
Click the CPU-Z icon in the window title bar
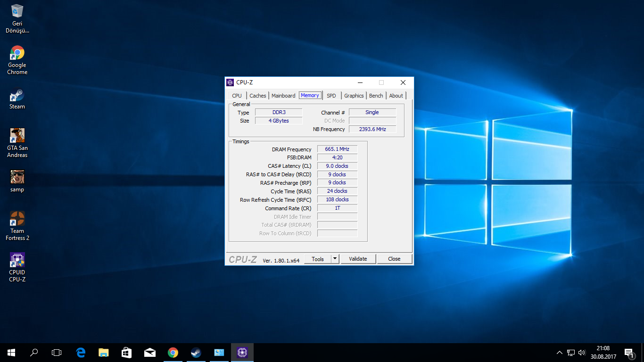pos(230,82)
